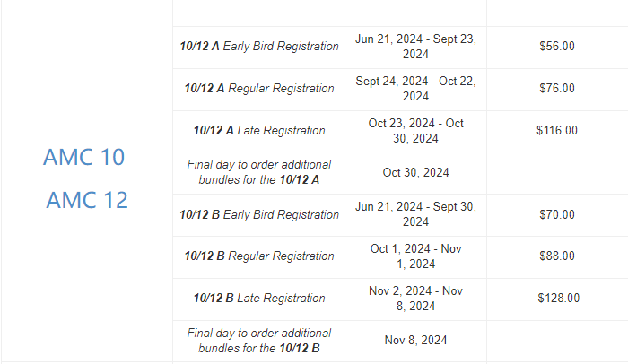
Task: Click the $88.00 price cell
Action: tap(557, 256)
